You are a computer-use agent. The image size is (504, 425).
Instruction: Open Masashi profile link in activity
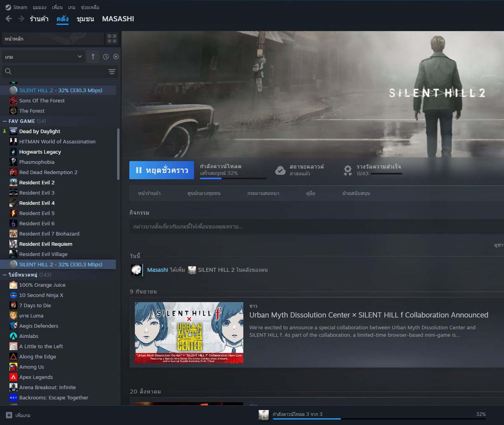157,270
